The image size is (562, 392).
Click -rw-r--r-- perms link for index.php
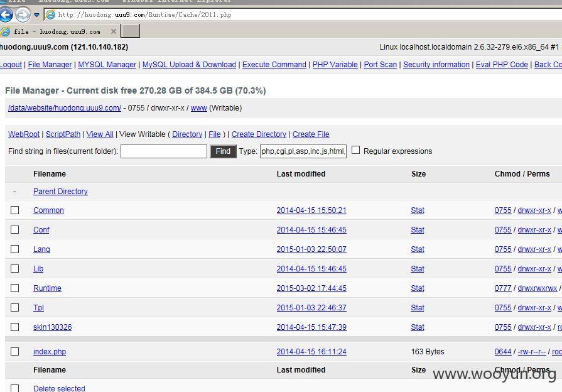532,352
